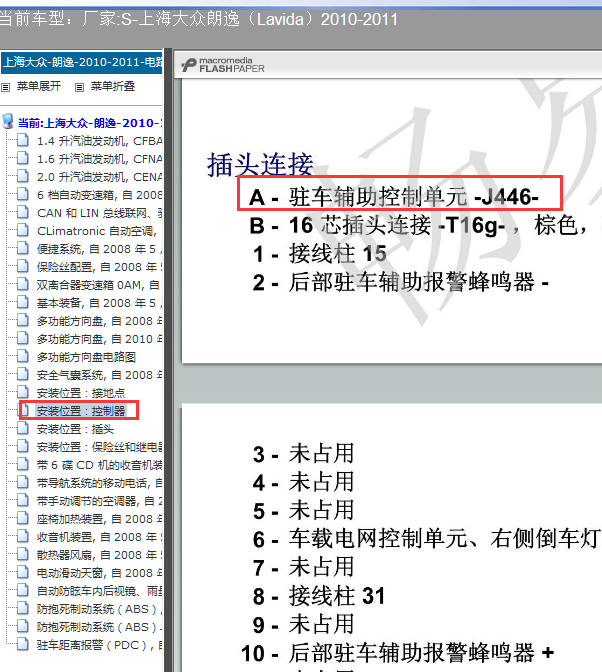Click page icon beside 1.6 升汽油发动机
Screen dimensions: 602x672
click(23, 158)
